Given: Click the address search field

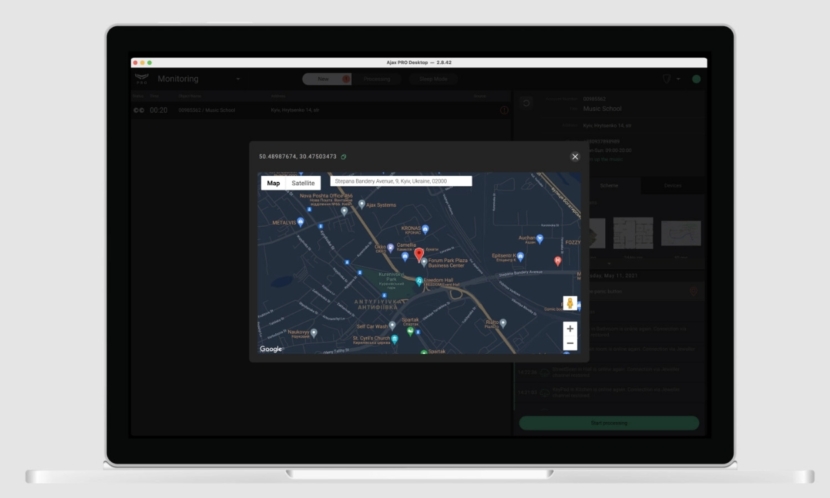Looking at the screenshot, I should click(401, 181).
